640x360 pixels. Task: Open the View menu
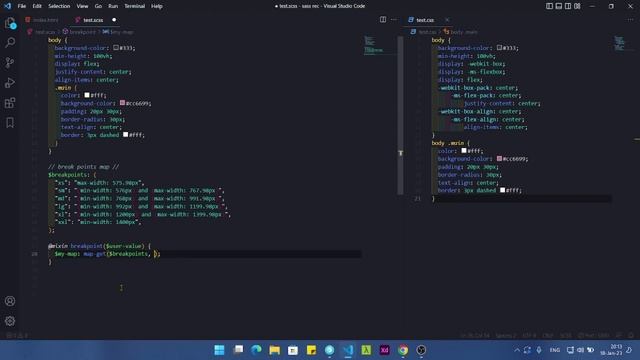(x=82, y=6)
